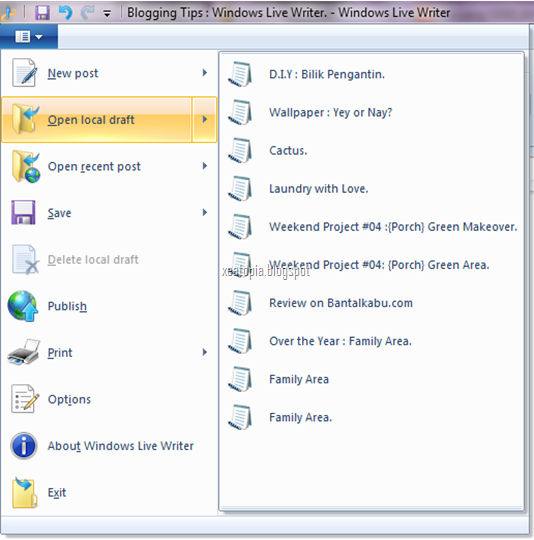Click the window title 'Blogging Tips : Windows Live Writer.'
This screenshot has width=534, height=540.
click(x=227, y=13)
